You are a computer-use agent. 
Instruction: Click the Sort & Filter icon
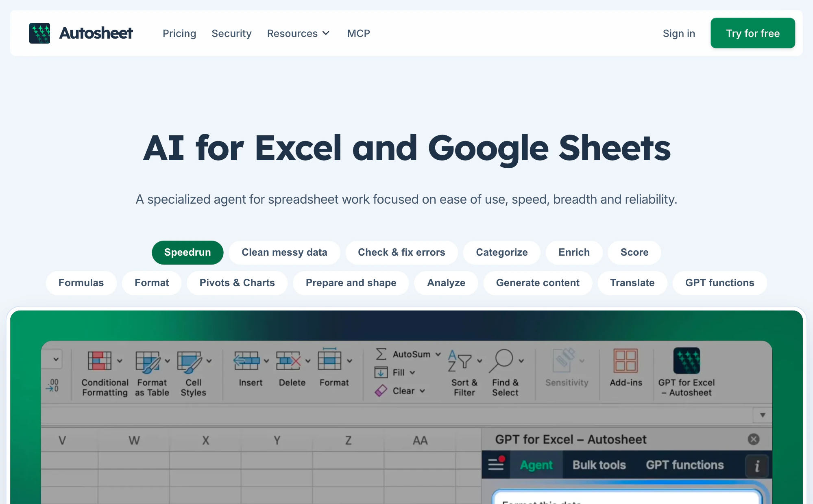(460, 361)
